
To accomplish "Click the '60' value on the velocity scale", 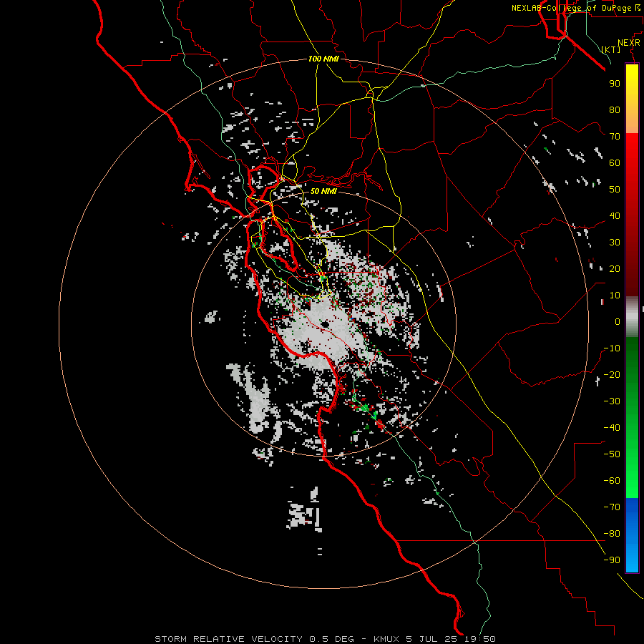I will (615, 162).
